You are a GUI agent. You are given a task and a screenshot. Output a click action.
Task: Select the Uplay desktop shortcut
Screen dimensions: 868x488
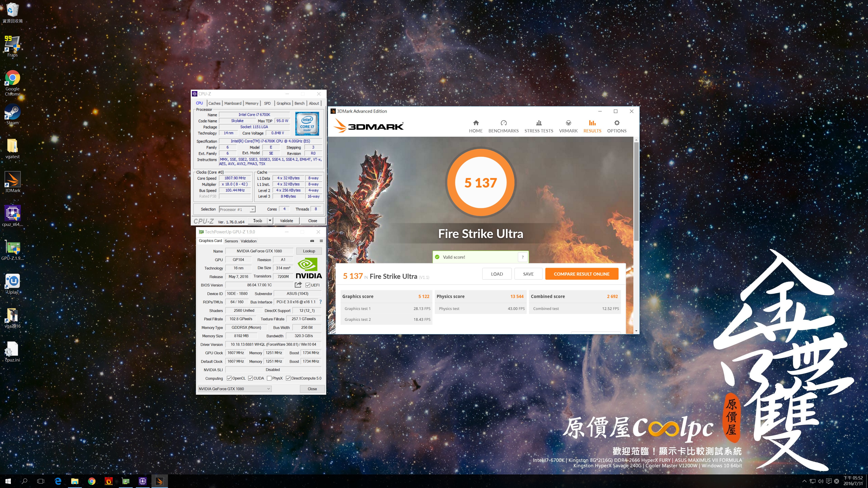(12, 284)
